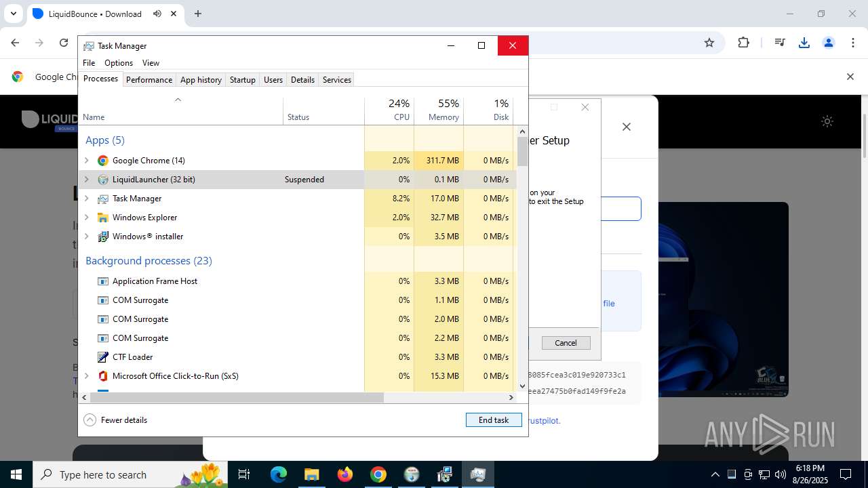Open Microsoft Edge from the taskbar
The width and height of the screenshot is (868, 488).
pos(279,474)
